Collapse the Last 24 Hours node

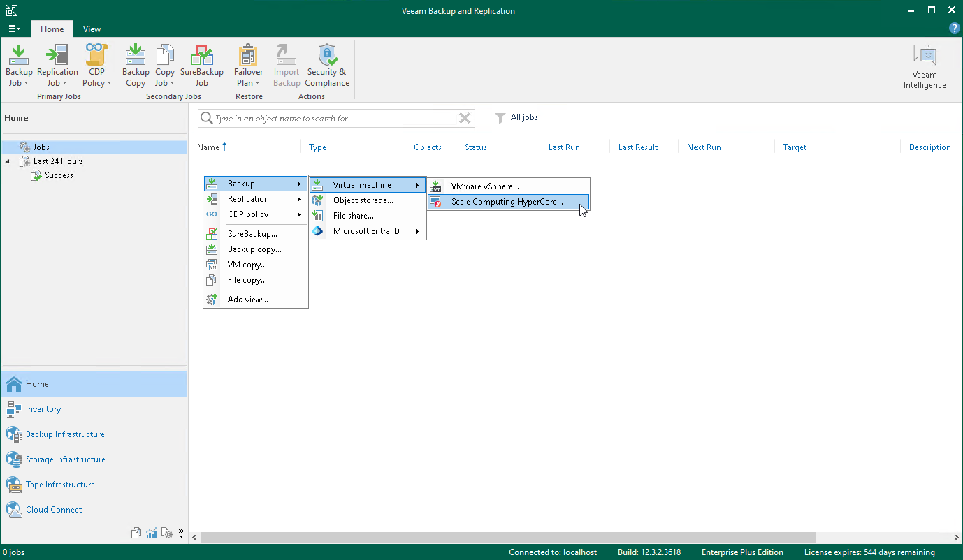8,161
